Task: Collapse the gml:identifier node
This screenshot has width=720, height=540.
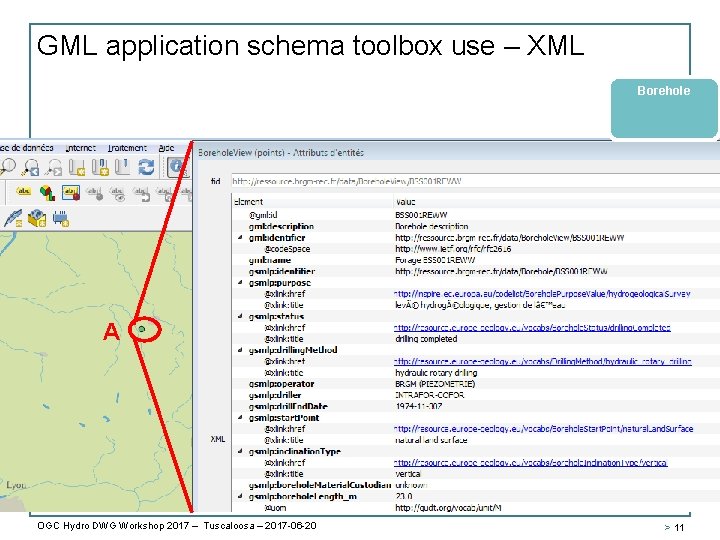Action: point(240,237)
